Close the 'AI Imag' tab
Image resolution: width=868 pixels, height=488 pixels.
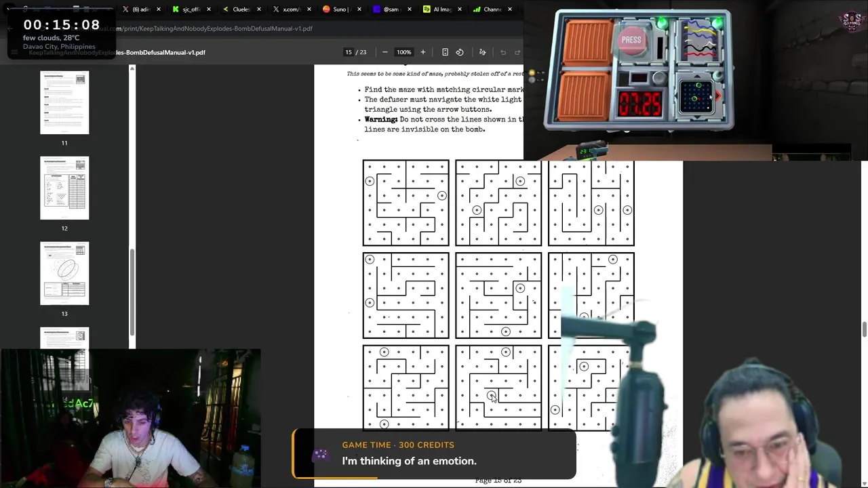pyautogui.click(x=460, y=9)
